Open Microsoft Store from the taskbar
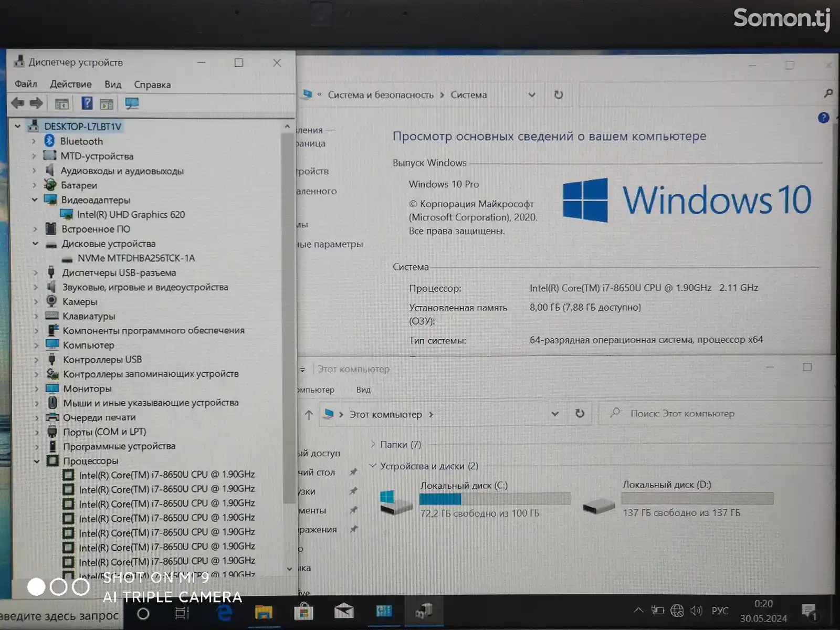This screenshot has width=840, height=630. click(303, 611)
